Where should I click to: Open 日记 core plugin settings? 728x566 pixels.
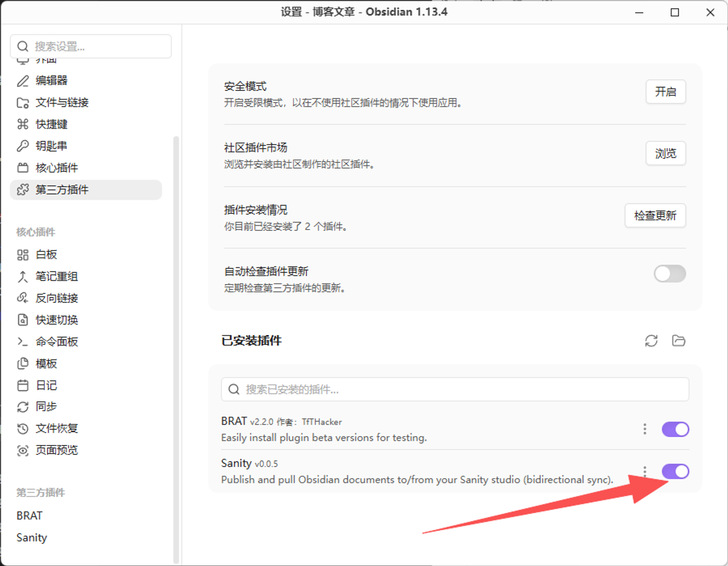86,385
